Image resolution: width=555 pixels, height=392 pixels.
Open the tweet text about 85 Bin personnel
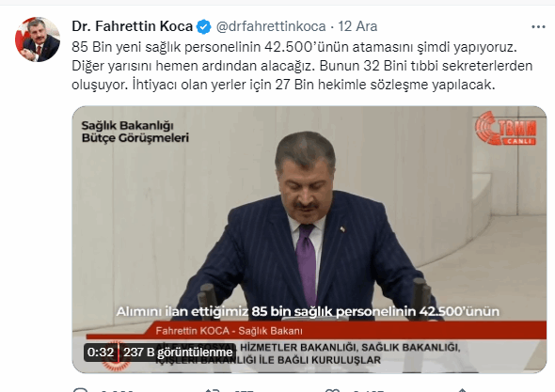point(302,66)
